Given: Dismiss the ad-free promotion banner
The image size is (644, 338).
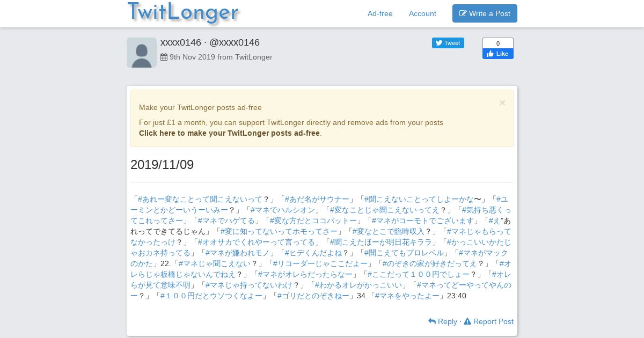Looking at the screenshot, I should 502,102.
